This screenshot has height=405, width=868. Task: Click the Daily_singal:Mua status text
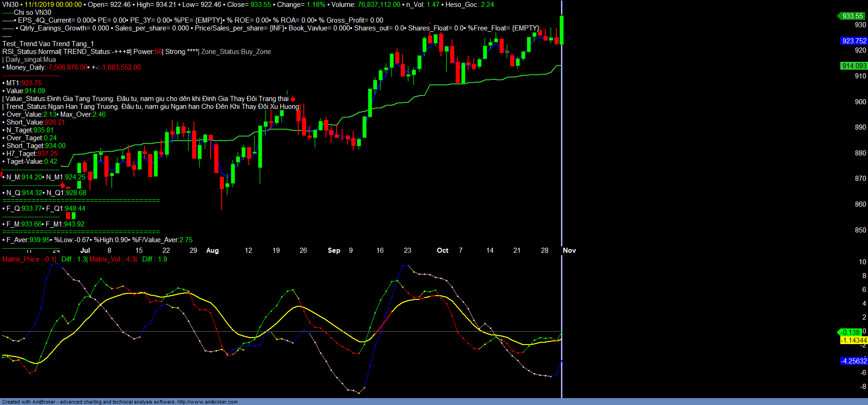pyautogui.click(x=30, y=60)
